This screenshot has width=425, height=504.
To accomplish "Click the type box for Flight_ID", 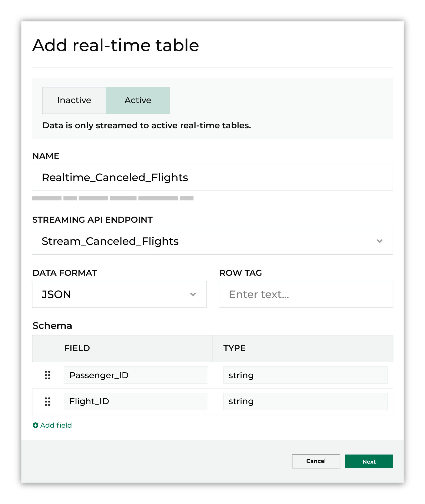I will [x=306, y=401].
